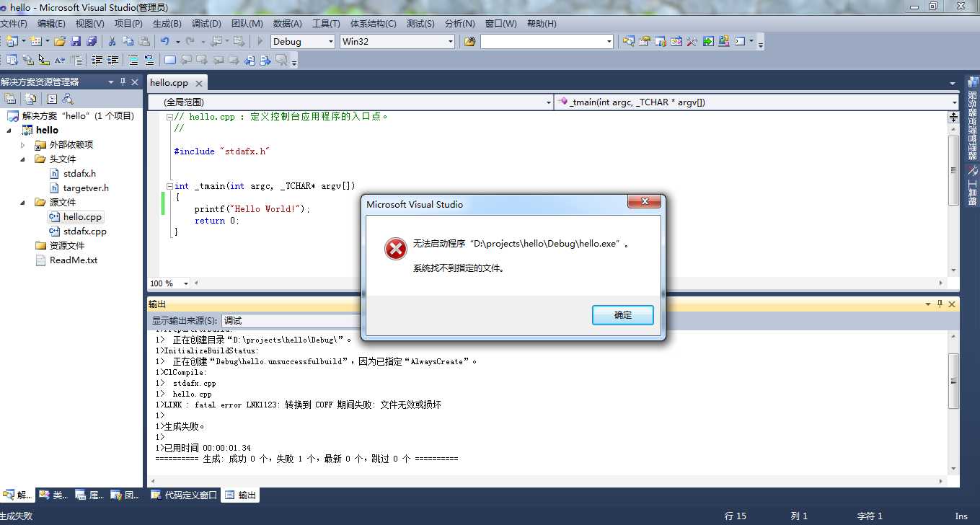The height and width of the screenshot is (525, 980).
Task: Click the Toolbox hammer-wrench icon
Action: (x=692, y=41)
